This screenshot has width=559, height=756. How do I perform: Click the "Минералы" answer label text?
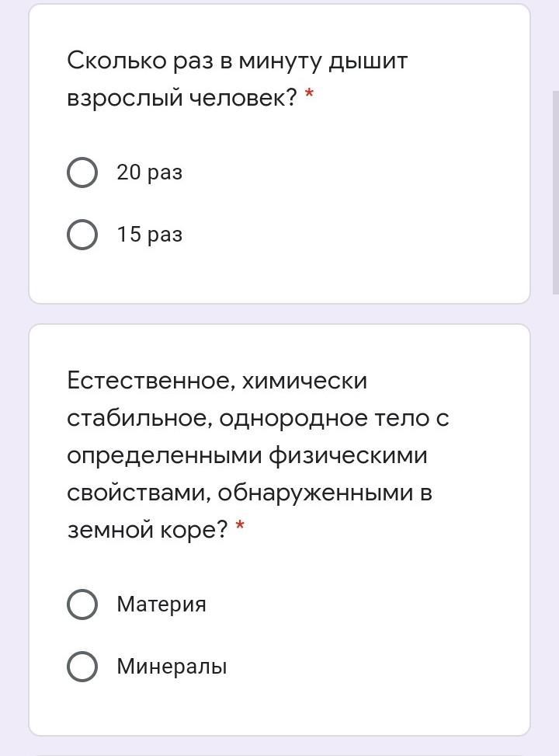[172, 667]
